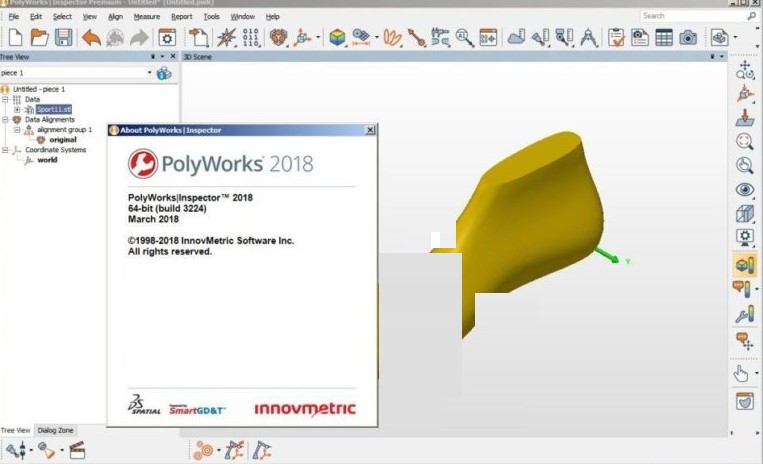Click the hand pick tool icon
Screen dimensions: 763x464
click(x=741, y=374)
